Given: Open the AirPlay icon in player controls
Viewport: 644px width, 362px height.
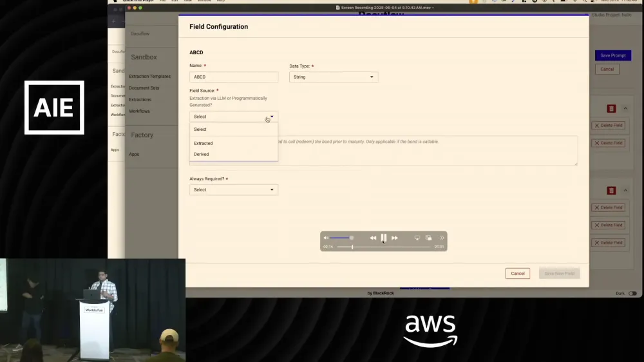Looking at the screenshot, I should pyautogui.click(x=417, y=238).
